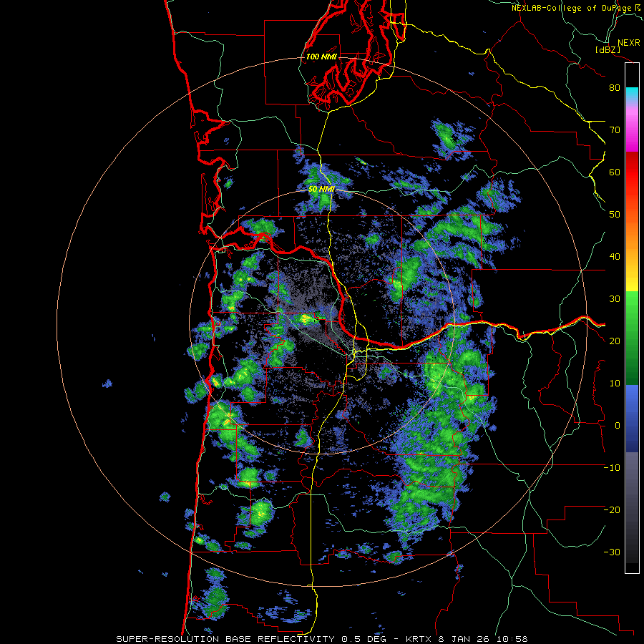Click the 50 value on the dBZ scale
Viewport: 644px width, 644px height.
(x=615, y=215)
